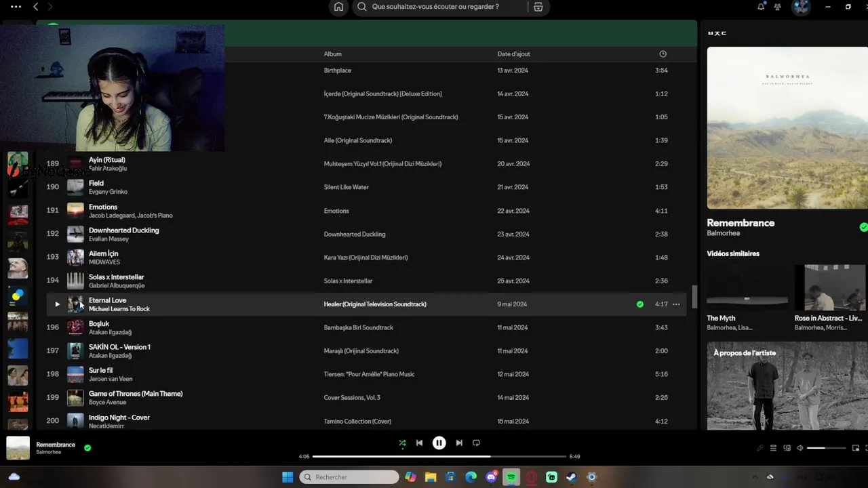Open artist Boyce Avenue
The width and height of the screenshot is (868, 488).
point(107,403)
